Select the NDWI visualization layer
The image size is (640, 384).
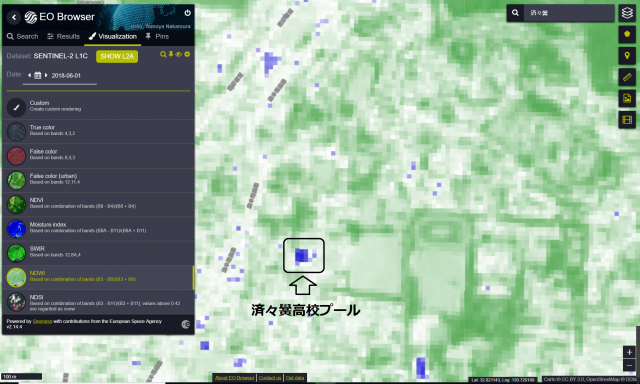98,277
